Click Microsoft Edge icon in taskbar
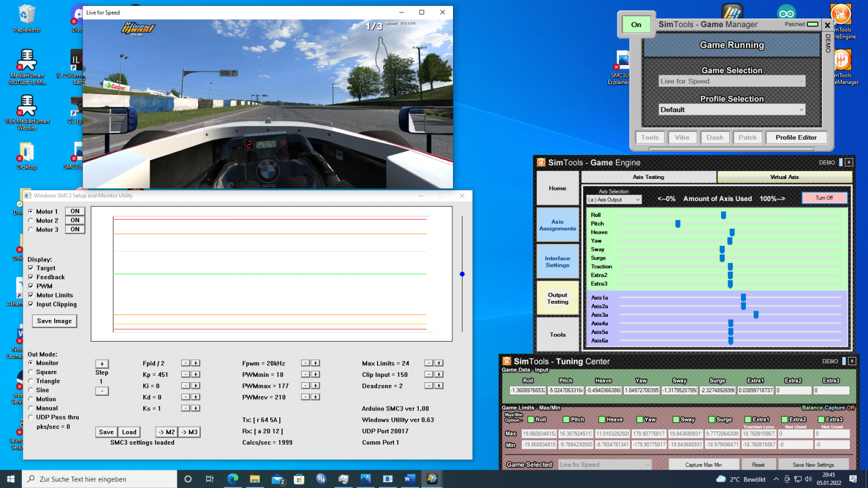Viewport: 868px width, 488px height. [233, 479]
